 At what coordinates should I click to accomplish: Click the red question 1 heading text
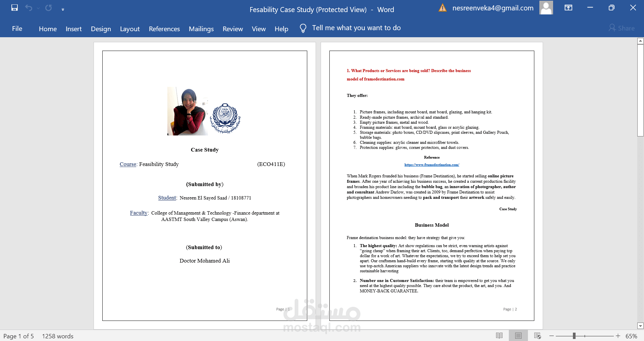(409, 75)
